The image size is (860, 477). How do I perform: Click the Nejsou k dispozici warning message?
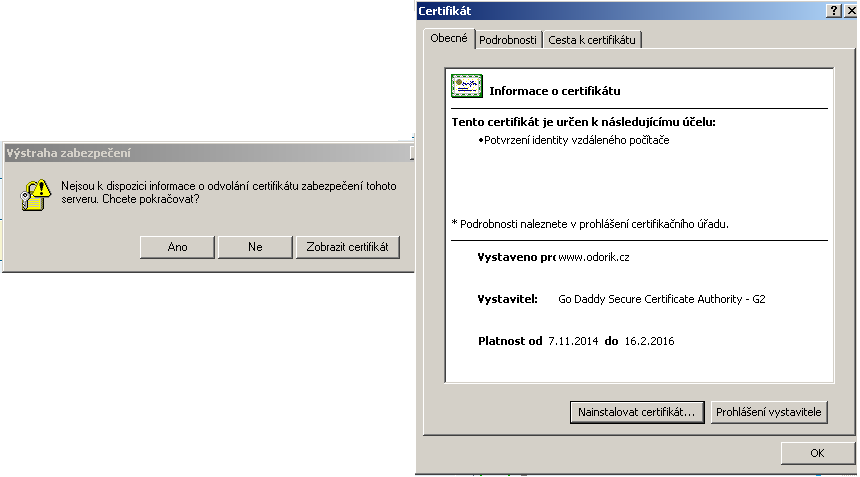(229, 192)
